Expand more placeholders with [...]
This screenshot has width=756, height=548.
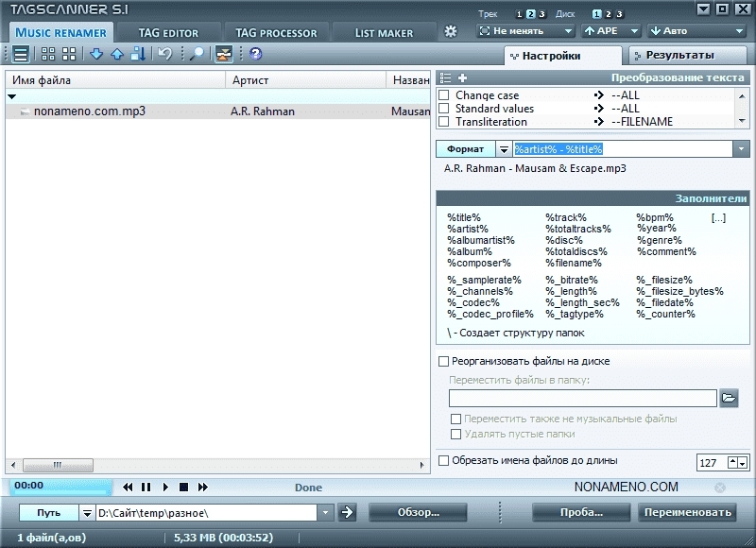[x=718, y=218]
